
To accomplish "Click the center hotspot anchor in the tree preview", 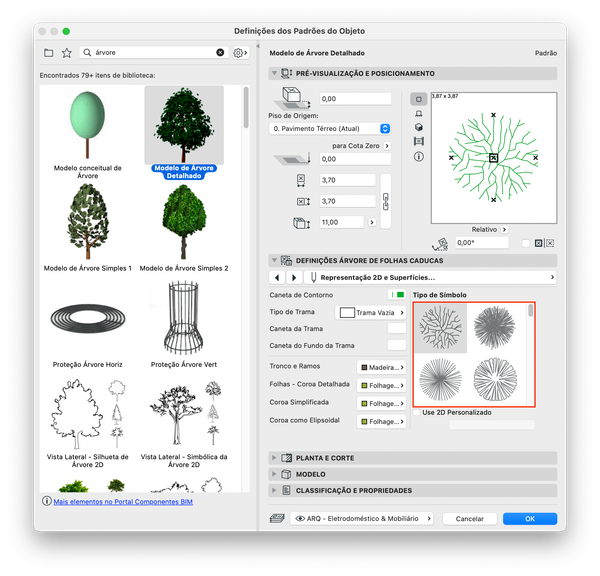I will [x=493, y=158].
